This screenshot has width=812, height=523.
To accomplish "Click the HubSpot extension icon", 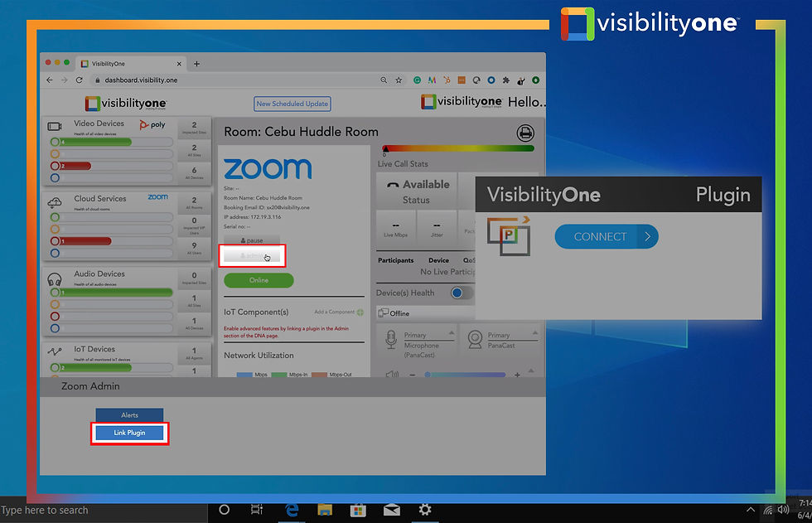I will pyautogui.click(x=447, y=80).
